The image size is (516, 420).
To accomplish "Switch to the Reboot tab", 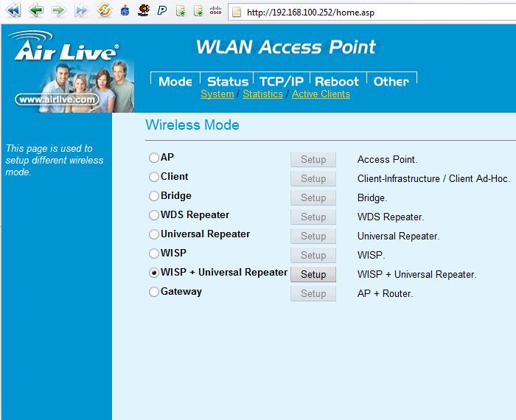I will [x=337, y=81].
